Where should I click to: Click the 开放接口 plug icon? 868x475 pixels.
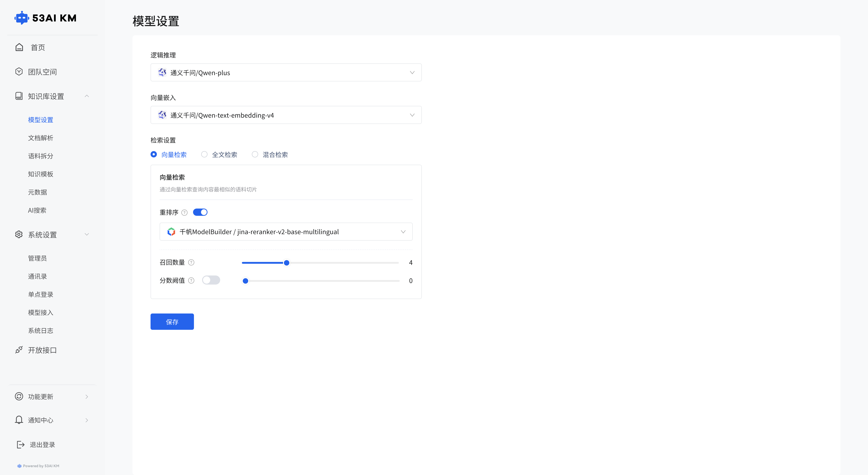[x=19, y=350]
